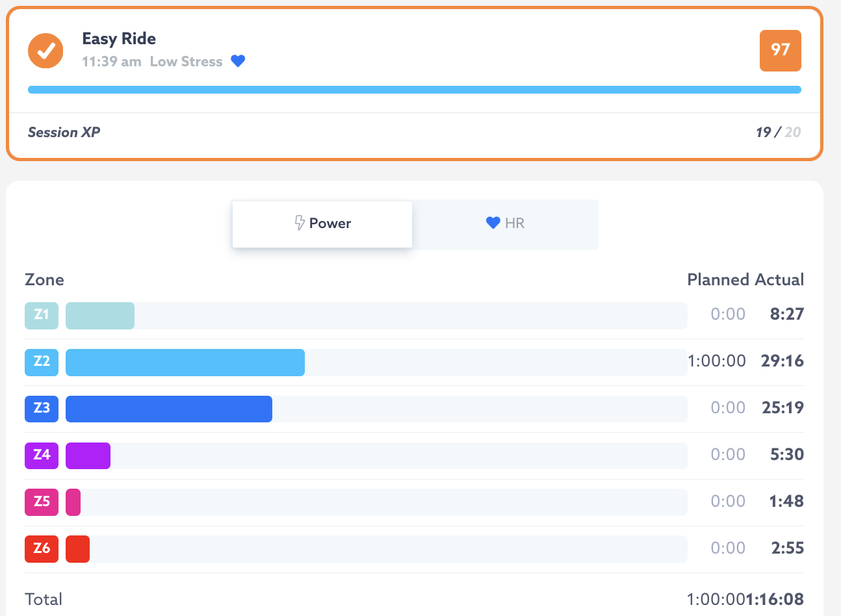Select the Z1 zone badge
This screenshot has width=841, height=616.
[42, 315]
